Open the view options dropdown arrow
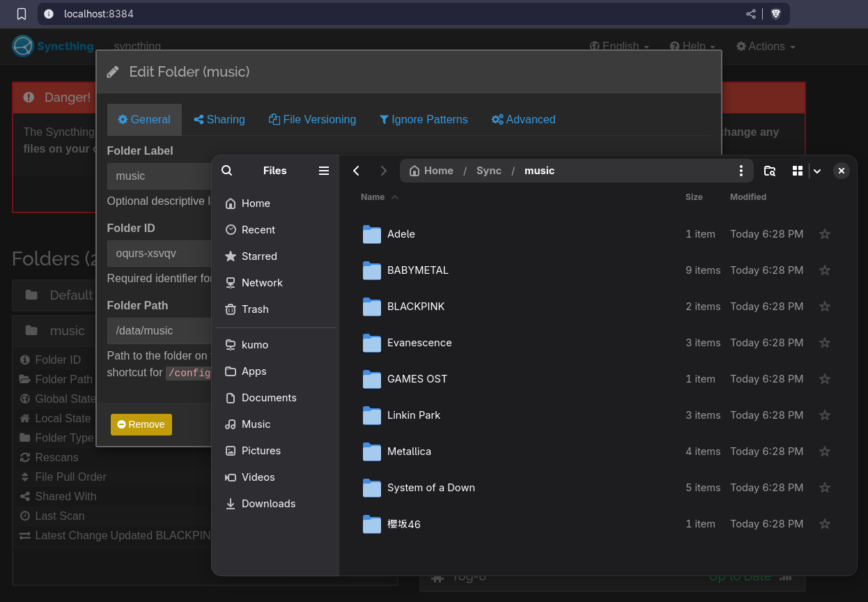This screenshot has width=868, height=602. click(x=817, y=171)
